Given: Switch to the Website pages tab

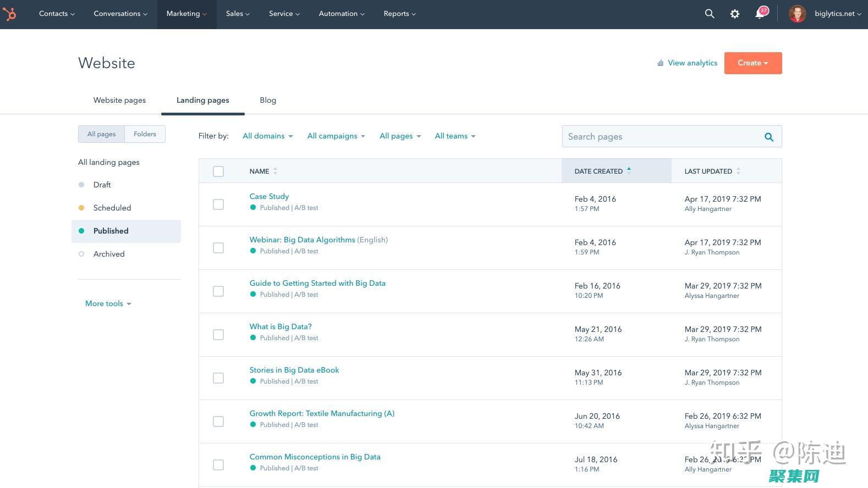Looking at the screenshot, I should tap(119, 100).
